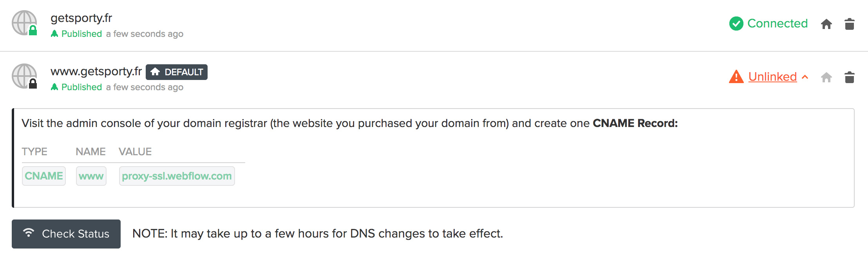Collapse the Unlinked details chevron

coord(805,77)
